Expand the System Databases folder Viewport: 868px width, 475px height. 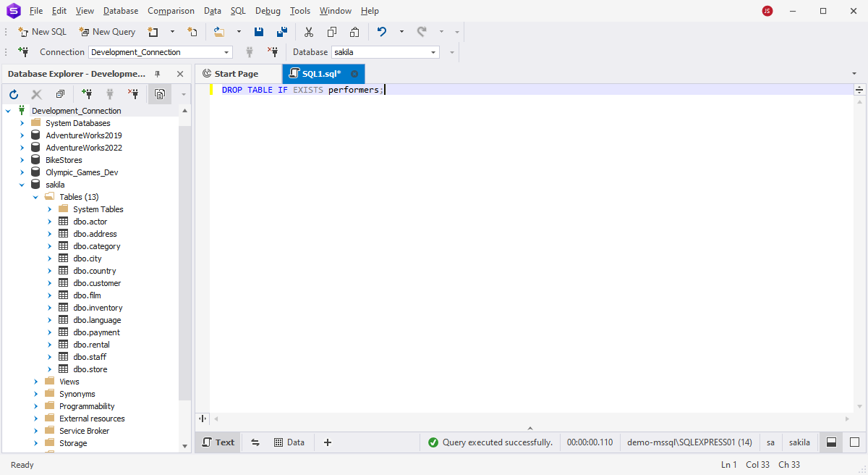click(22, 123)
